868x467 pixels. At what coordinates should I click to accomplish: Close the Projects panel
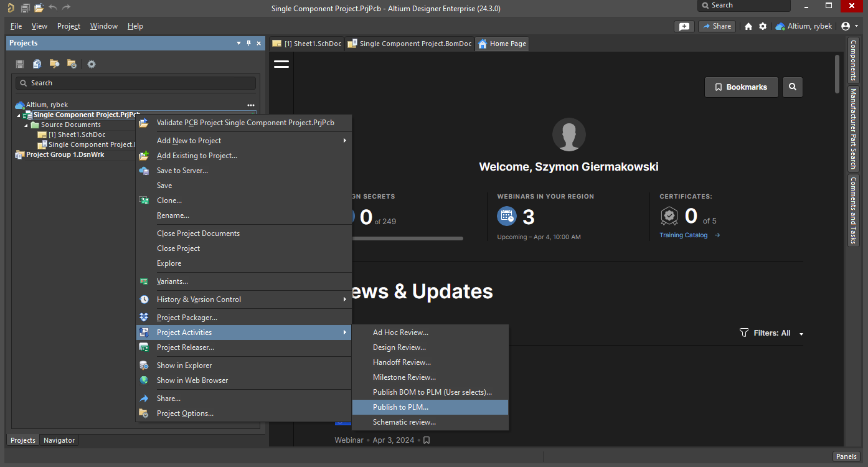(259, 43)
